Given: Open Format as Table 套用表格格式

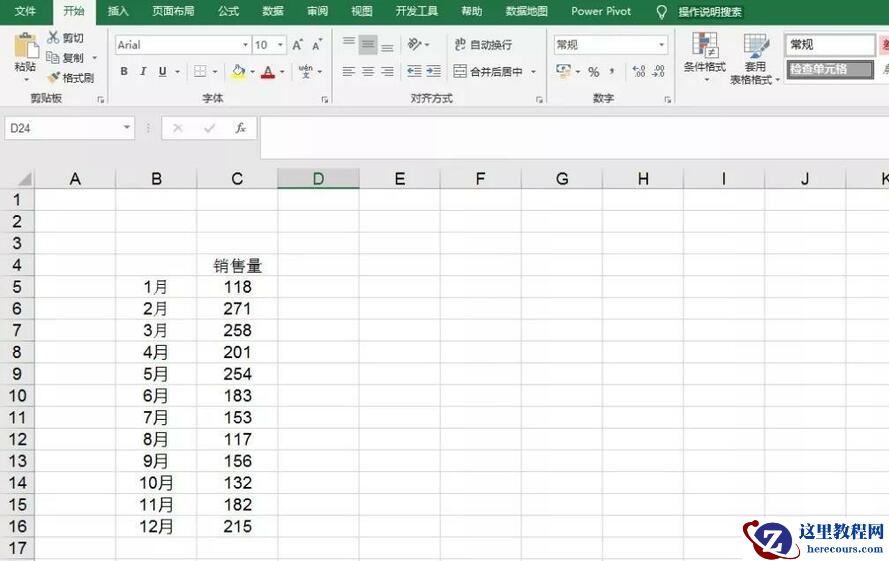Looking at the screenshot, I should [754, 60].
